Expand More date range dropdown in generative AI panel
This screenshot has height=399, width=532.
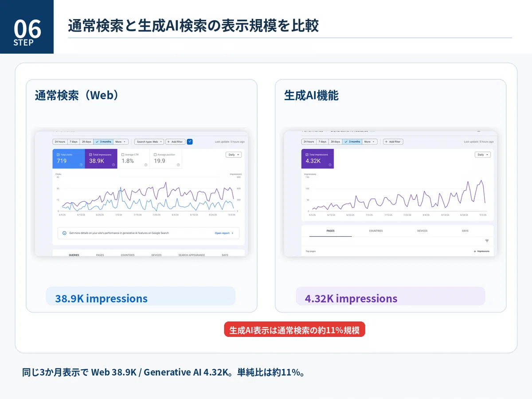click(369, 142)
